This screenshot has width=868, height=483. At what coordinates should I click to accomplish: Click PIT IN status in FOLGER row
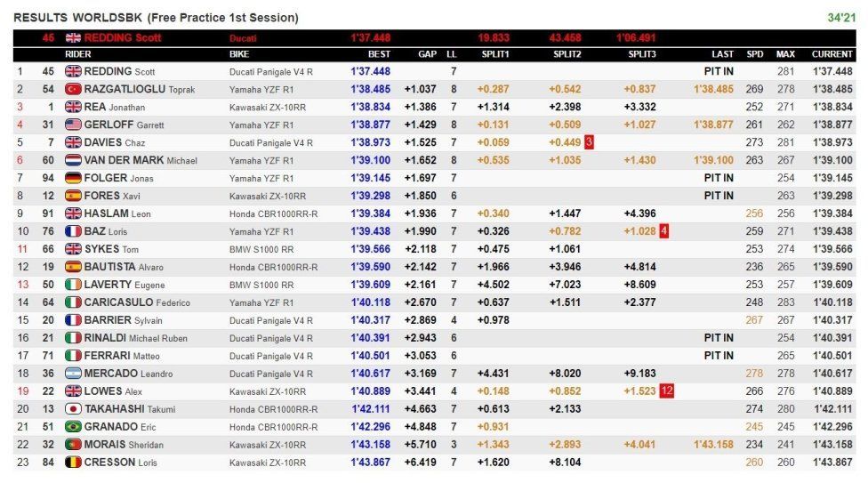coord(719,178)
